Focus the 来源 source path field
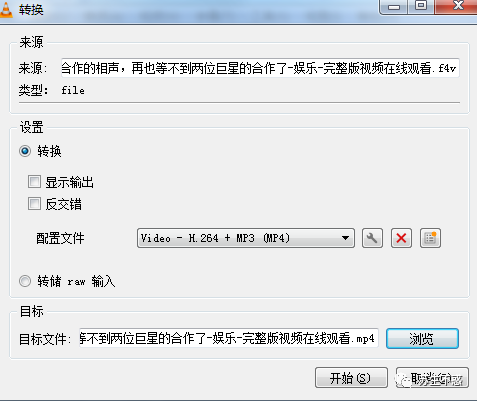Screen dimensions: 477x401 tap(260, 68)
